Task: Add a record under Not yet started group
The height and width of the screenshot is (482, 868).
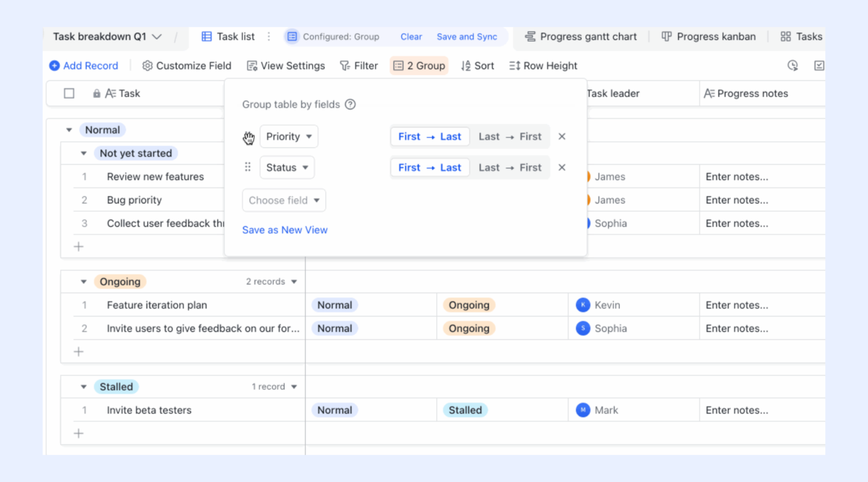Action: [x=79, y=247]
